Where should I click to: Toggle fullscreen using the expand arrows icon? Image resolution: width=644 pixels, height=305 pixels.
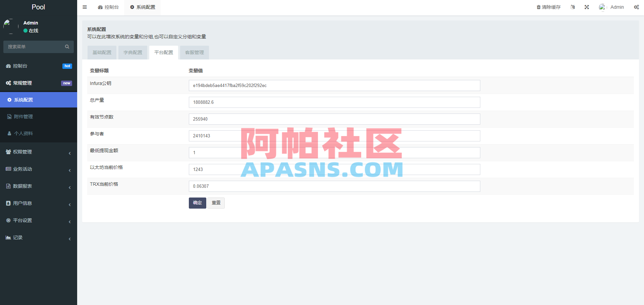586,7
